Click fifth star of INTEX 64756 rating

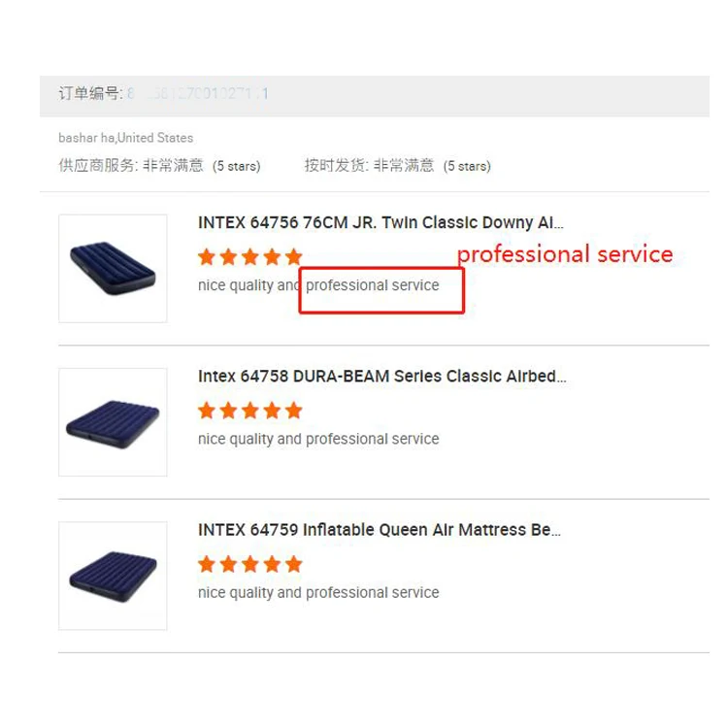click(x=294, y=257)
